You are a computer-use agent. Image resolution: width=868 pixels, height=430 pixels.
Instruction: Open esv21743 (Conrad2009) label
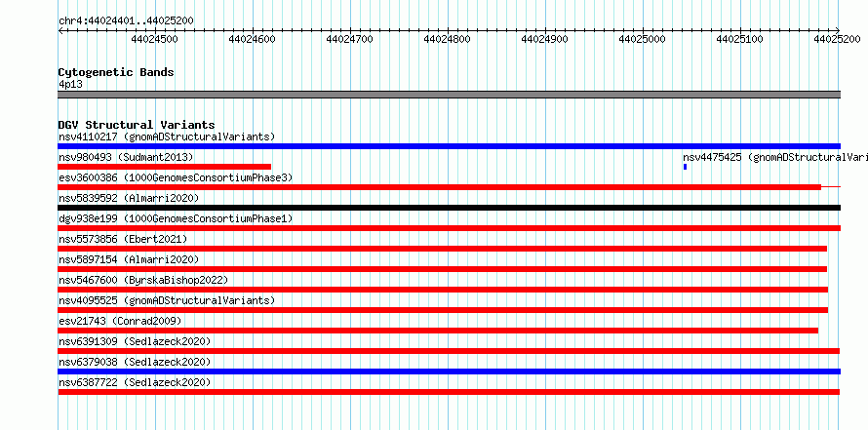(120, 321)
